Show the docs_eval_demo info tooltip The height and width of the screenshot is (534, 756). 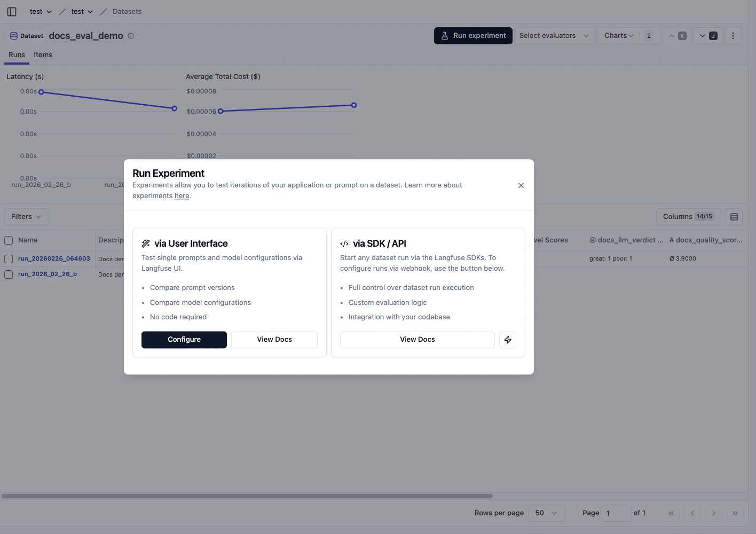click(x=131, y=36)
